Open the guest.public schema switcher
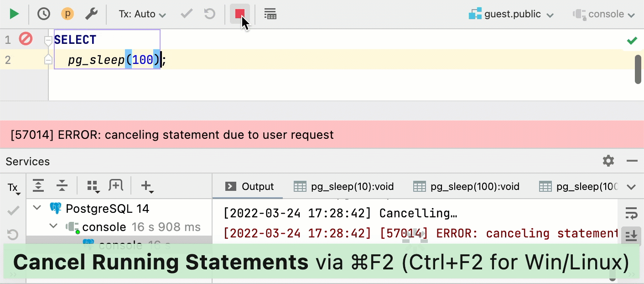The width and height of the screenshot is (644, 284). (511, 14)
